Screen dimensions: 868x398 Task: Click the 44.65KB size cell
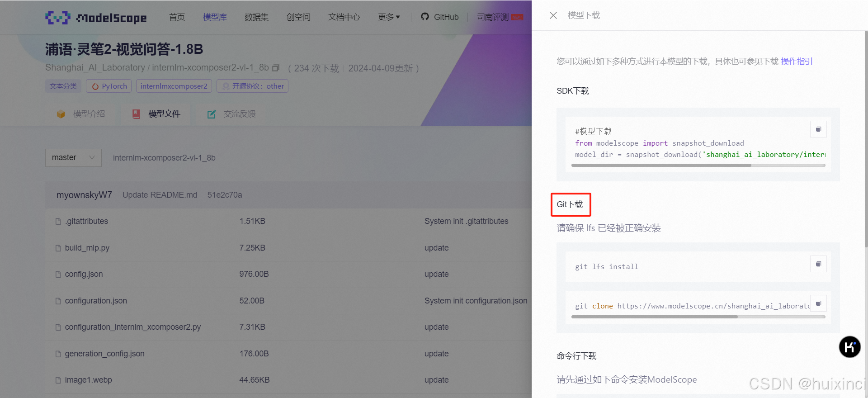(255, 380)
